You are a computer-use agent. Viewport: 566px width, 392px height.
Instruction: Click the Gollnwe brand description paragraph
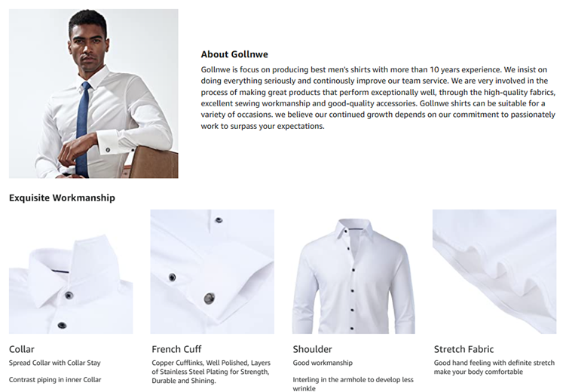coord(378,98)
